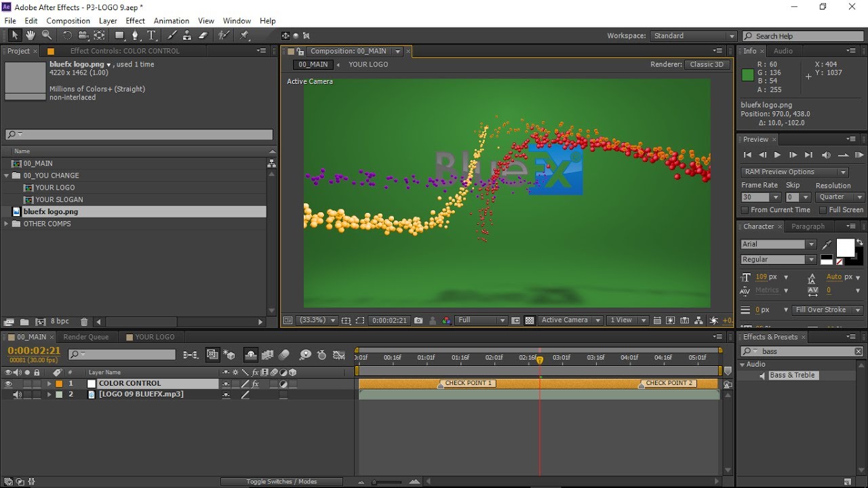
Task: Select the Rotation tool
Action: click(x=67, y=35)
